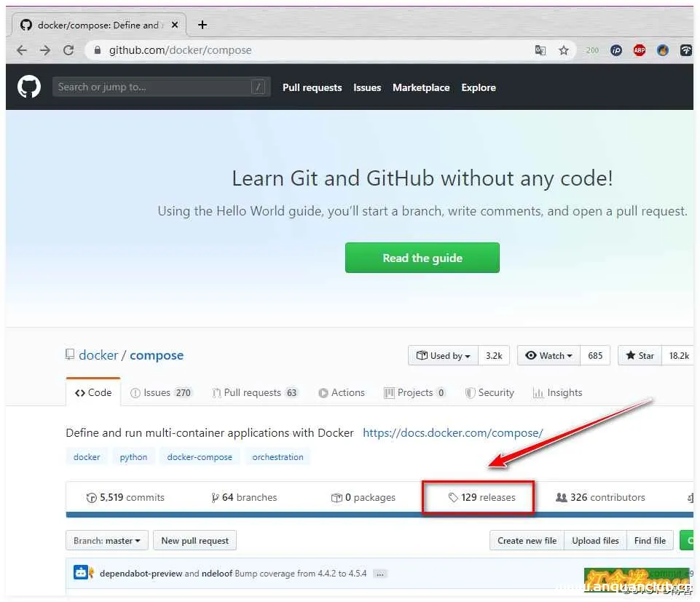Open the GitHub octocat home logo
The height and width of the screenshot is (602, 700).
point(28,87)
